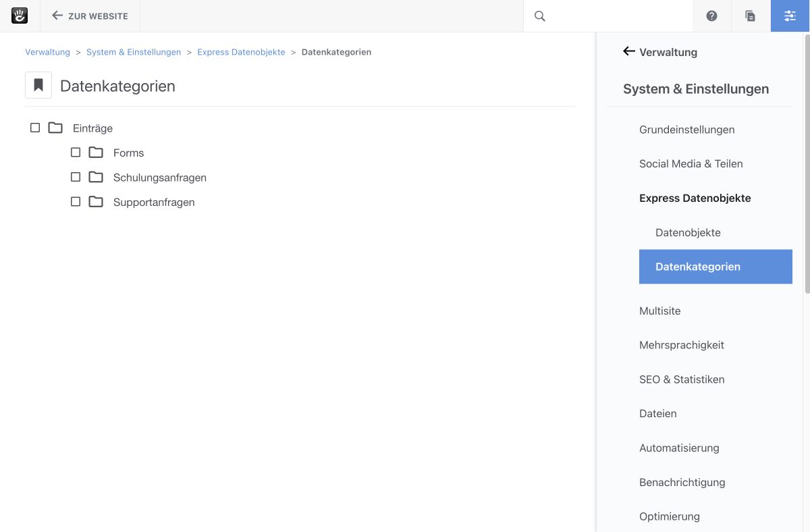810x532 pixels.
Task: Select the Einträge tree node
Action: tap(92, 128)
